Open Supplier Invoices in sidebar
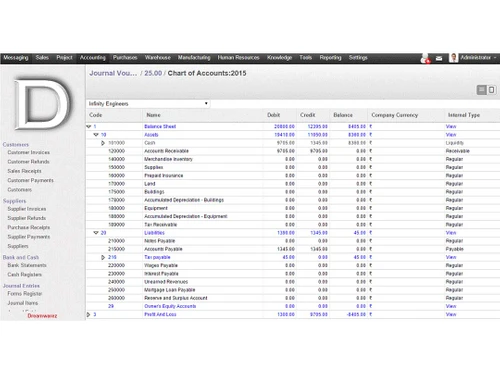Viewport: 500px width, 375px height. pos(27,209)
